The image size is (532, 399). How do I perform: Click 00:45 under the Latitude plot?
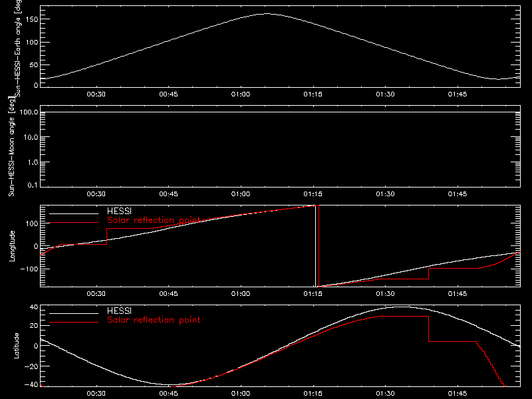pos(169,394)
